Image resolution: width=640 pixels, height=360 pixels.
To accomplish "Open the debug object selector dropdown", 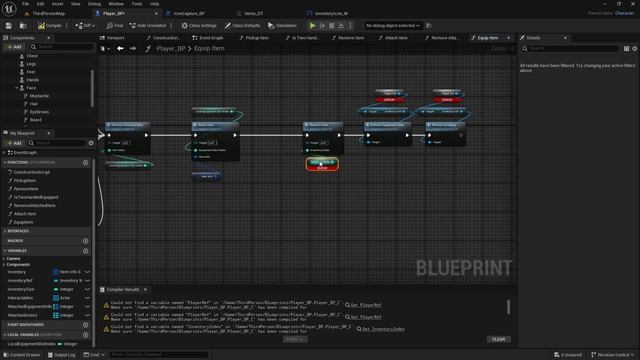I will [393, 25].
